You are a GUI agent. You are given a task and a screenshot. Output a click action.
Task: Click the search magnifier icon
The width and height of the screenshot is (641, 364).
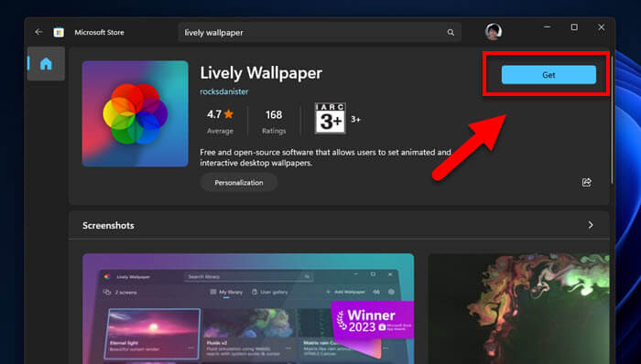(451, 32)
